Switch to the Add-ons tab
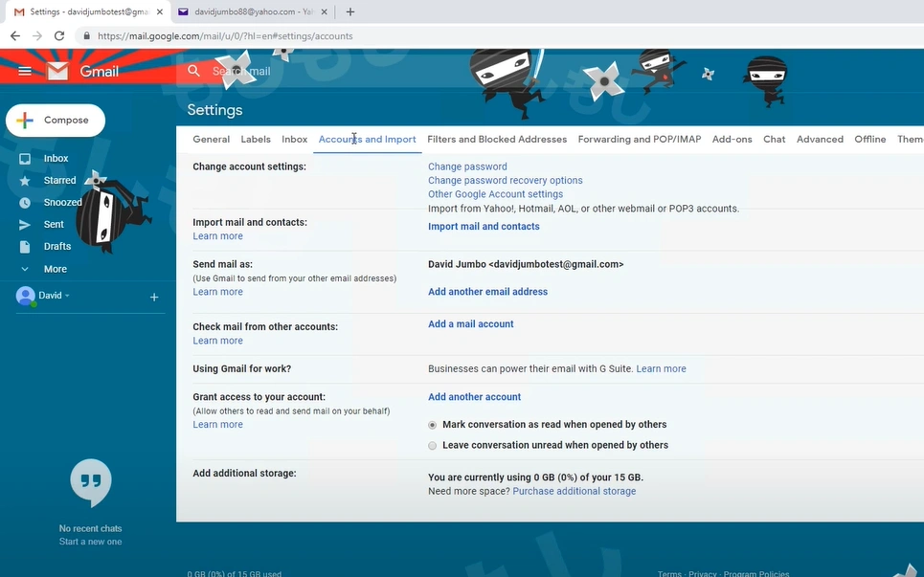This screenshot has width=924, height=577. [732, 140]
